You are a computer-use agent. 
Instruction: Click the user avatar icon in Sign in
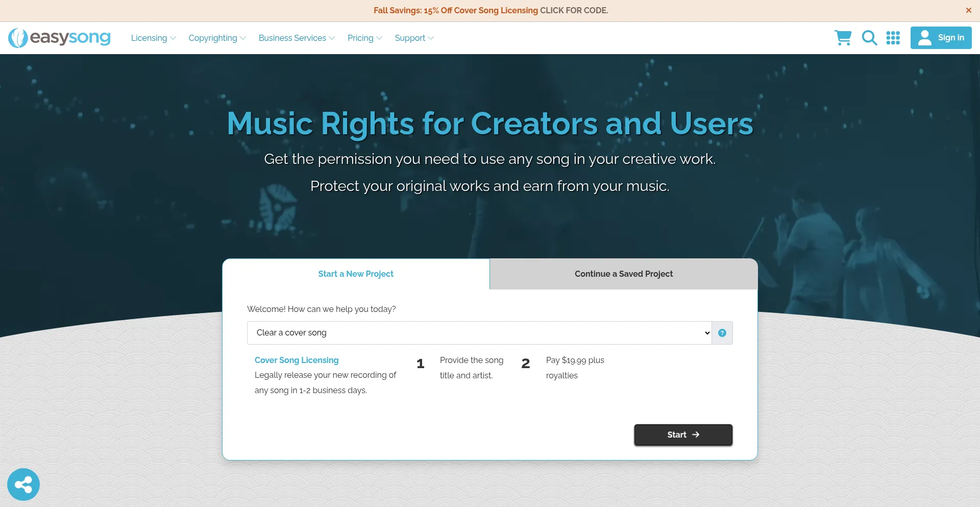[x=924, y=38]
